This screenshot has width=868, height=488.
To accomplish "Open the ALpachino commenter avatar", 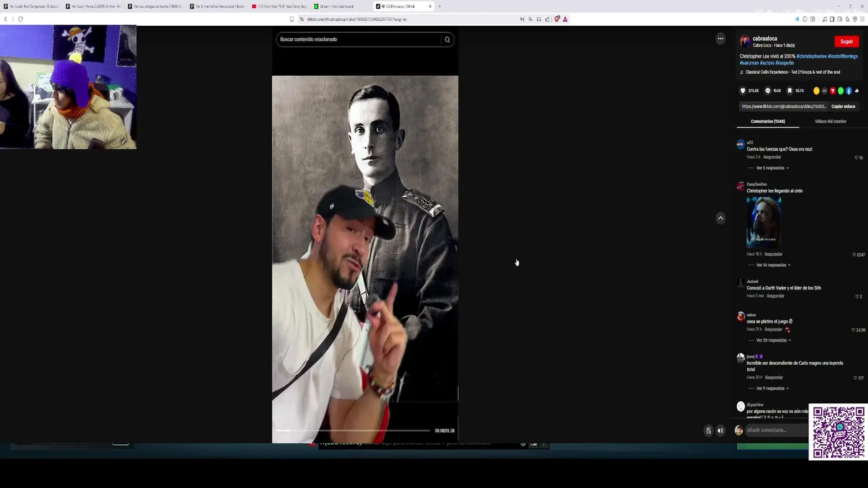I will 741,407.
